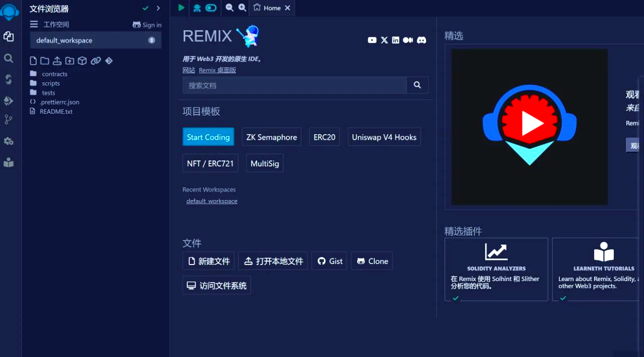The width and height of the screenshot is (644, 357).
Task: Select the Solidity compiler sidebar icon
Action: coord(8,79)
